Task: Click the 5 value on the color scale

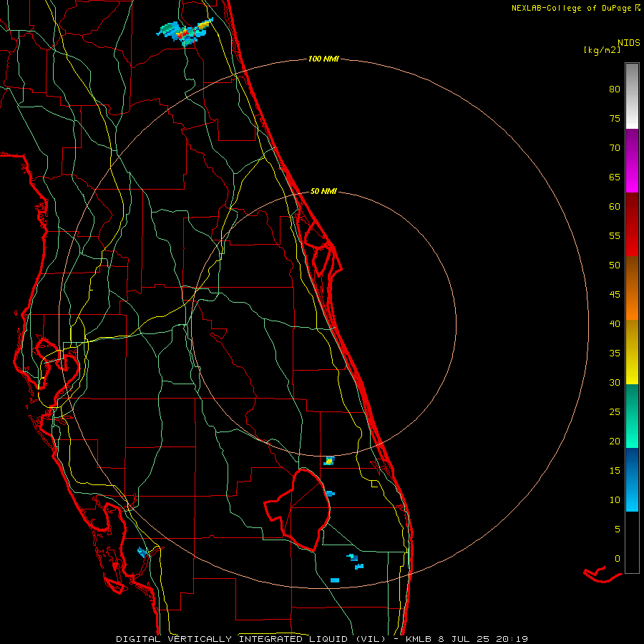Action: (x=618, y=529)
